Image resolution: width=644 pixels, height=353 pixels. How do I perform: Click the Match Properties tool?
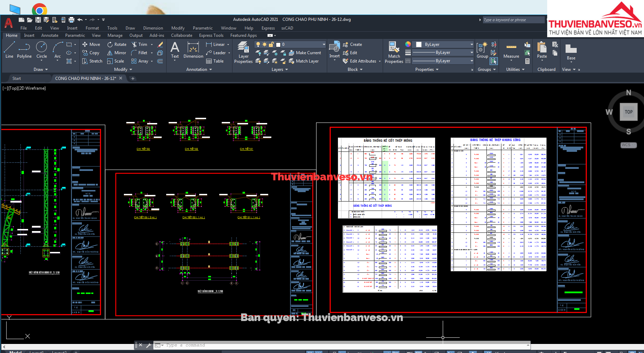coord(394,52)
